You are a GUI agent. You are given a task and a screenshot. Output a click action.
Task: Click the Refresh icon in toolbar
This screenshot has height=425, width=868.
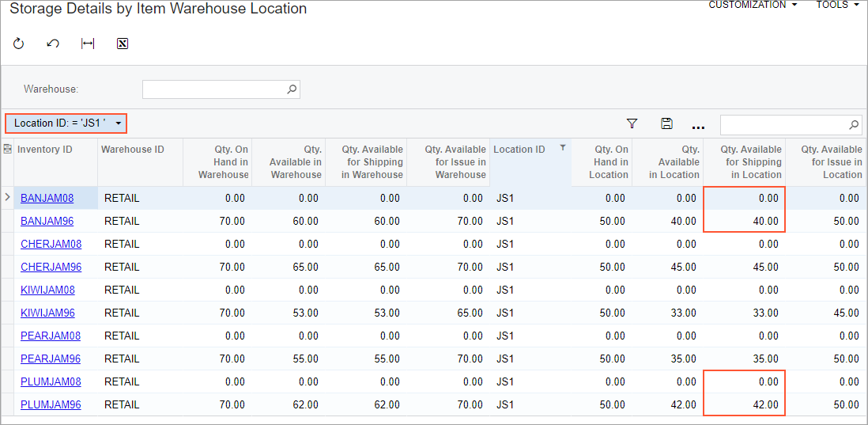point(19,44)
